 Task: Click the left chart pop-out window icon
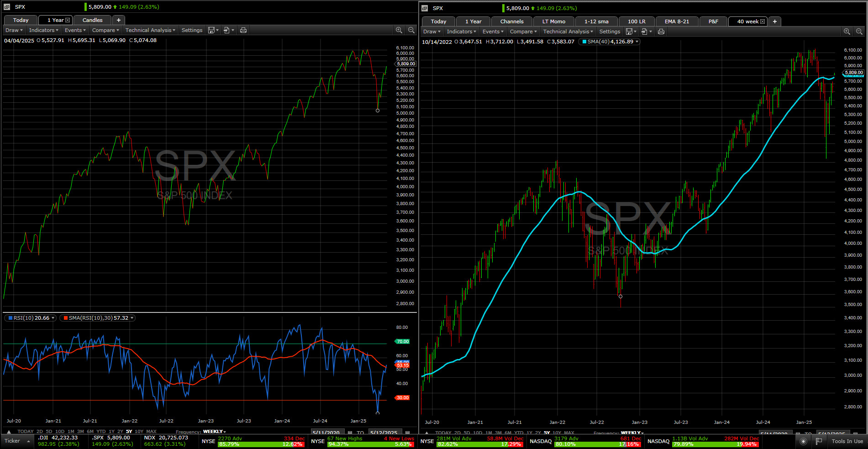coord(7,7)
